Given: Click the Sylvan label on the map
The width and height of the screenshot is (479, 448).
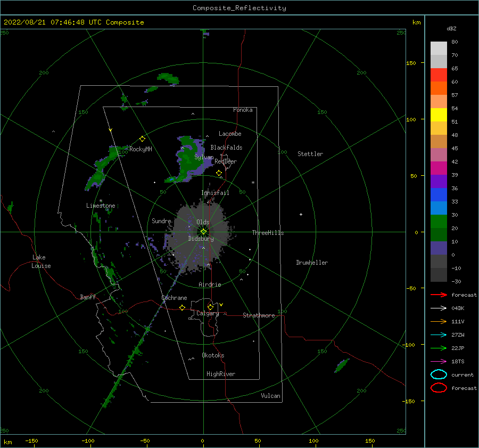Looking at the screenshot, I should (204, 157).
